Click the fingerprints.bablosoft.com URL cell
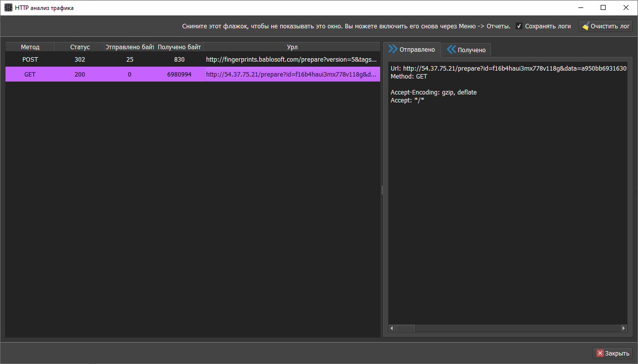Screen dimensions: 638x364 [x=291, y=60]
